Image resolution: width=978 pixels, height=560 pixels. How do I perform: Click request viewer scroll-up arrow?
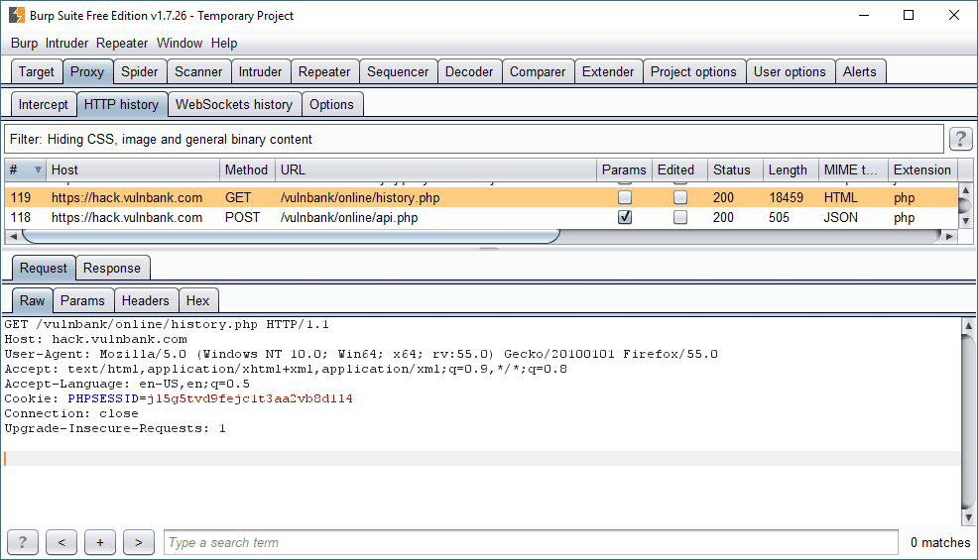point(968,325)
